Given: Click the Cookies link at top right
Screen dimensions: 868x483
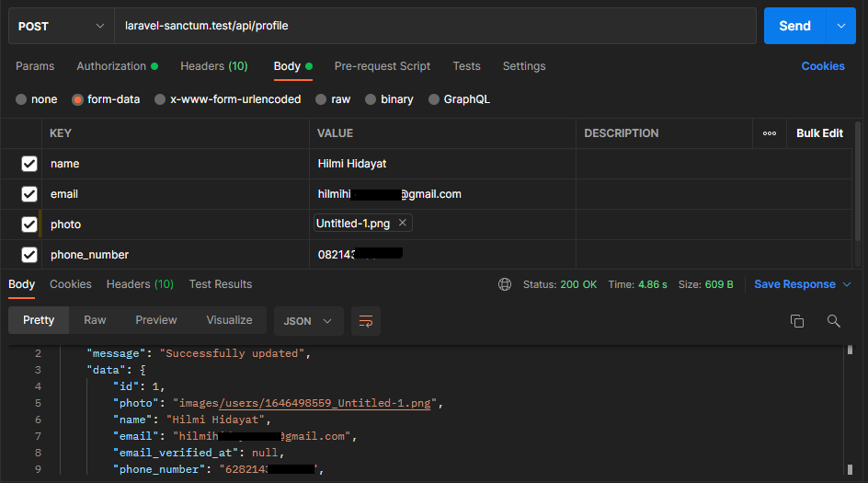Looking at the screenshot, I should [x=823, y=66].
